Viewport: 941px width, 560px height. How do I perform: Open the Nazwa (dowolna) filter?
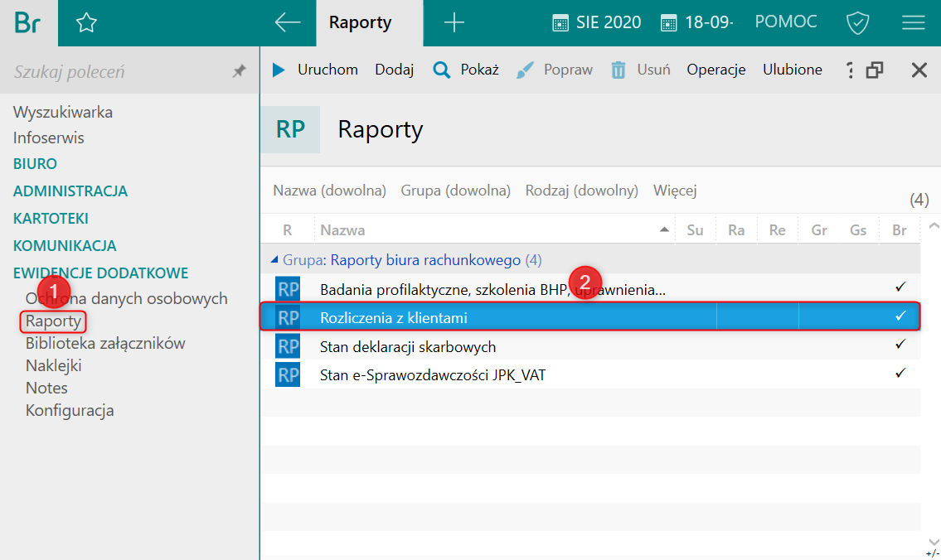(329, 191)
